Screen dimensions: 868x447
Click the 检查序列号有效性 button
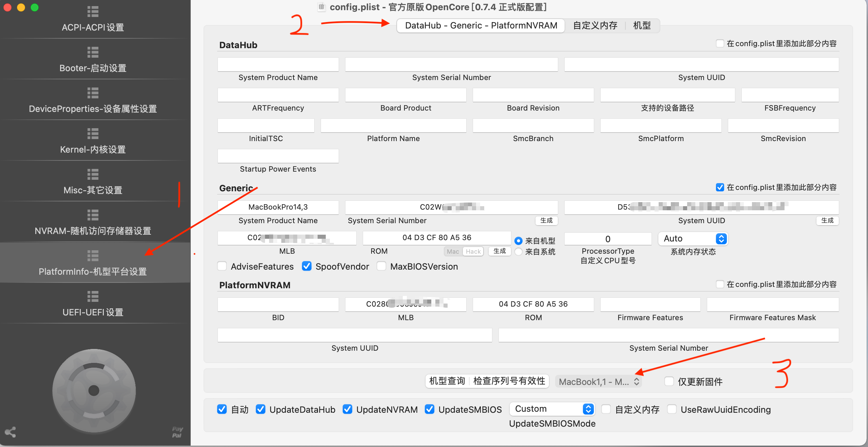point(509,381)
